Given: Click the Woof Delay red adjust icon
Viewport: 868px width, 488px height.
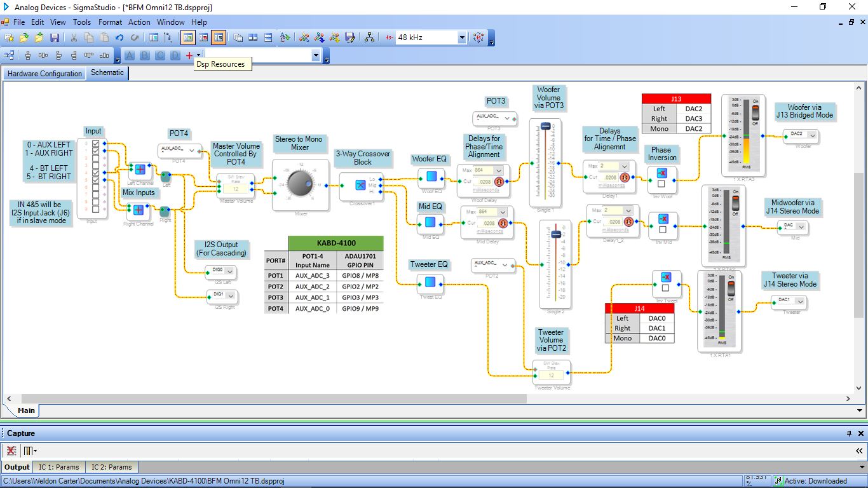Looking at the screenshot, I should [x=499, y=182].
